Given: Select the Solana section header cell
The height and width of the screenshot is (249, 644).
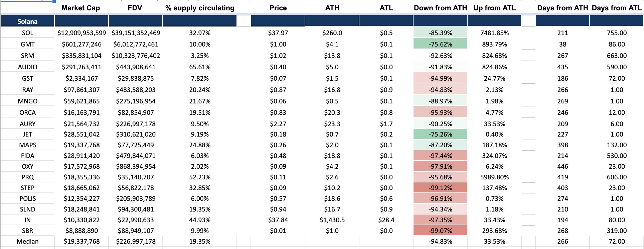Looking at the screenshot, I should pos(27,21).
